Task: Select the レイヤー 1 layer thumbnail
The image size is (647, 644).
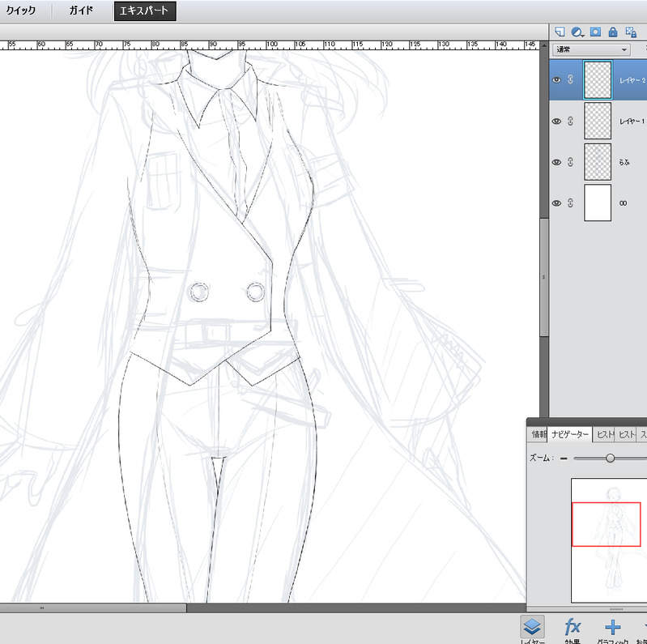Action: point(598,121)
